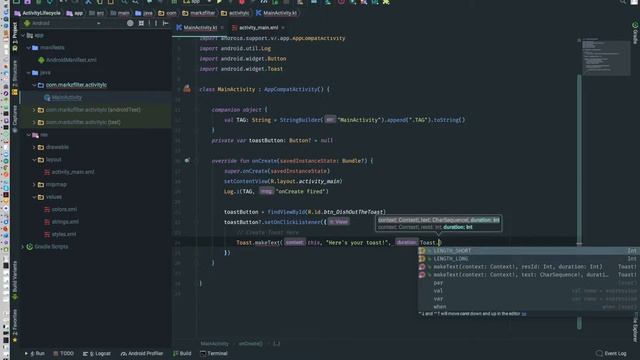Expand the drawable folder
Screen dimensions: 640x360
pyautogui.click(x=34, y=147)
